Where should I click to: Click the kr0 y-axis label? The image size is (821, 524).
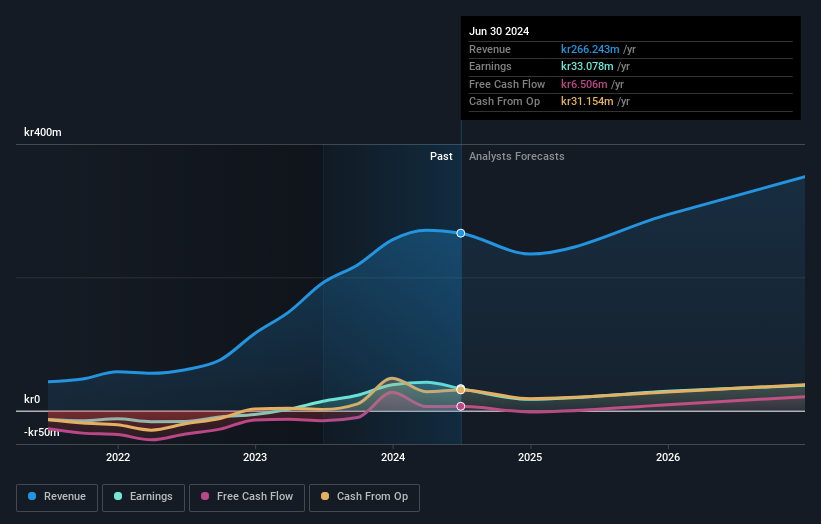(x=32, y=399)
